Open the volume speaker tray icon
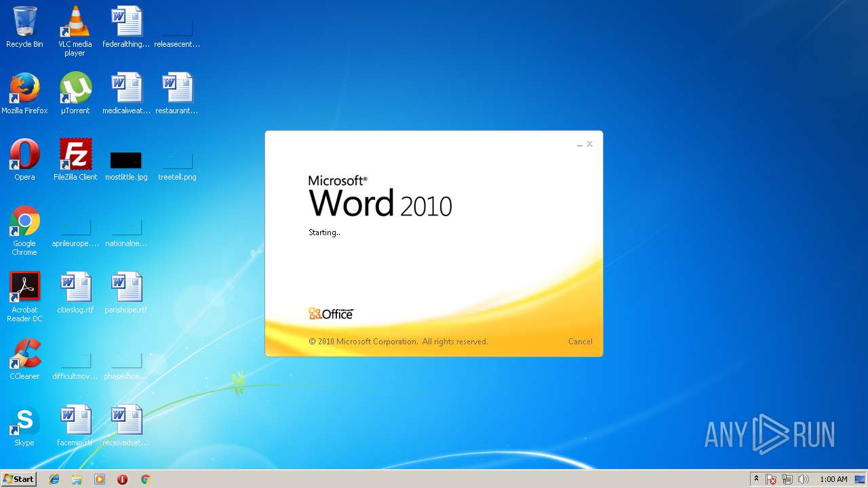Viewport: 868px width, 488px height. 804,479
